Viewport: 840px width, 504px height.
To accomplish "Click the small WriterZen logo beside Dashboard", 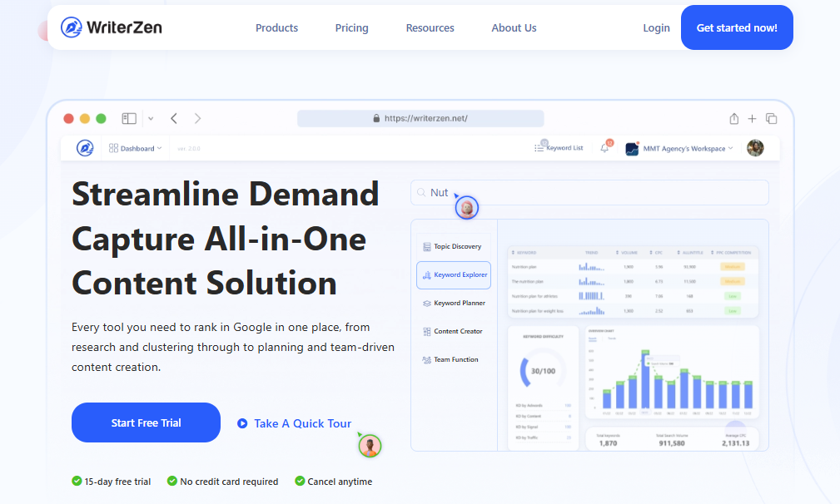I will click(x=85, y=148).
